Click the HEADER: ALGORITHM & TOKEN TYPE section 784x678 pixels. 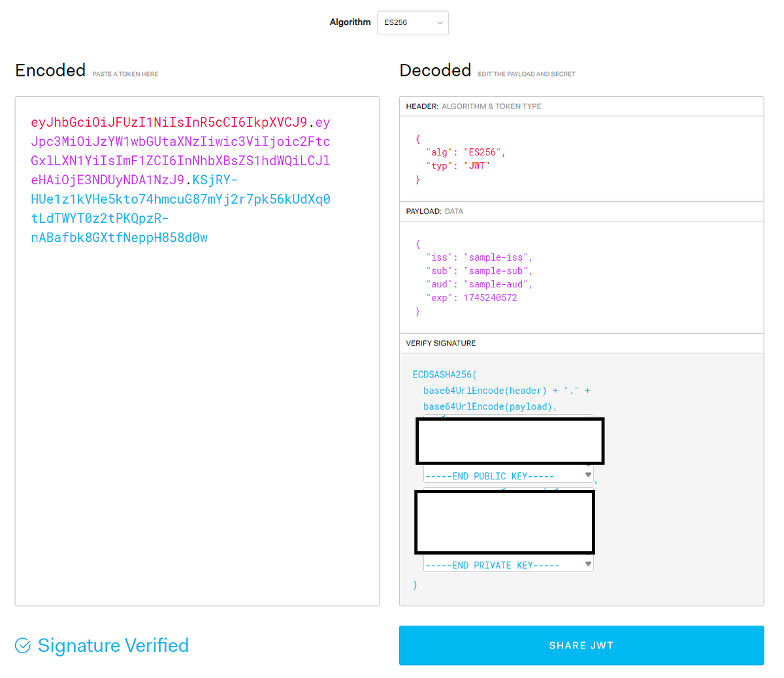[581, 106]
